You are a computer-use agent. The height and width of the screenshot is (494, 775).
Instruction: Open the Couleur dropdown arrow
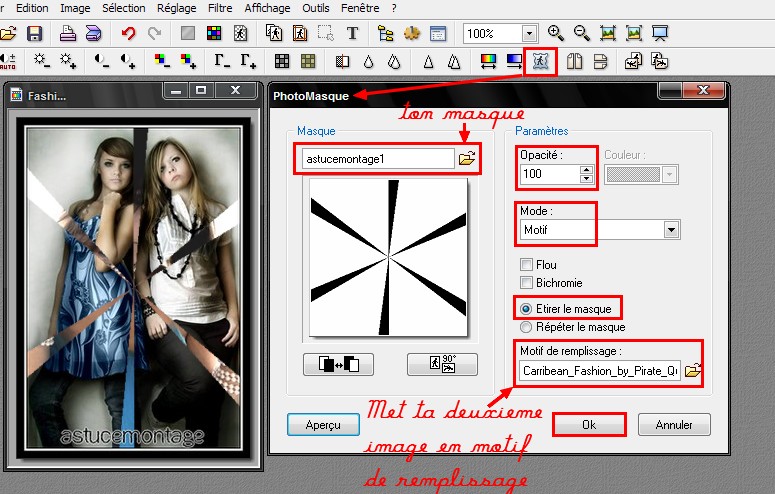coord(670,174)
